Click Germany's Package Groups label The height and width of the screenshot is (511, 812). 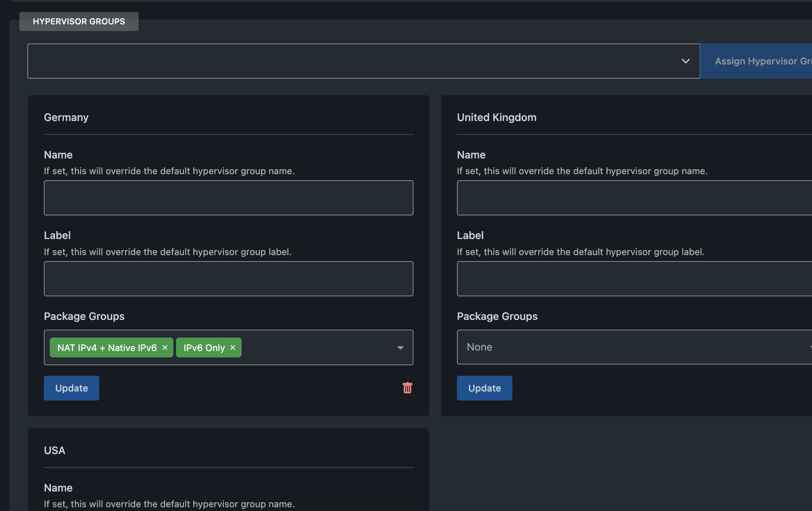point(84,316)
